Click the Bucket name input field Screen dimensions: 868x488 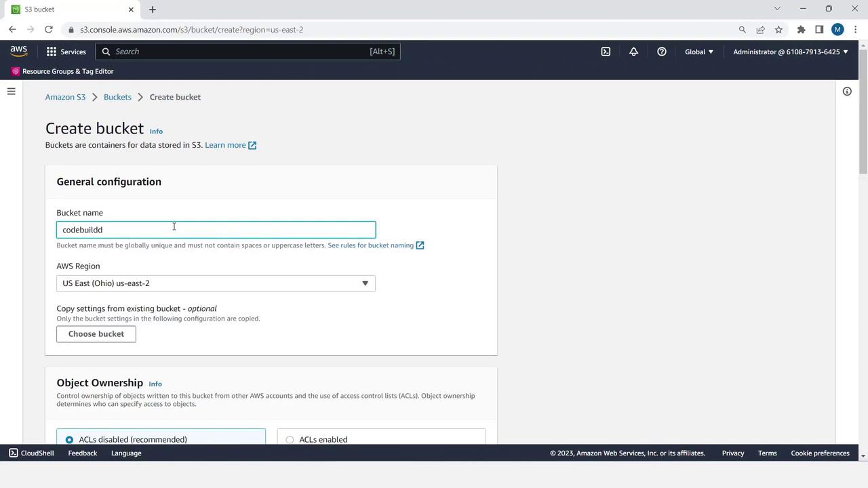(x=216, y=230)
